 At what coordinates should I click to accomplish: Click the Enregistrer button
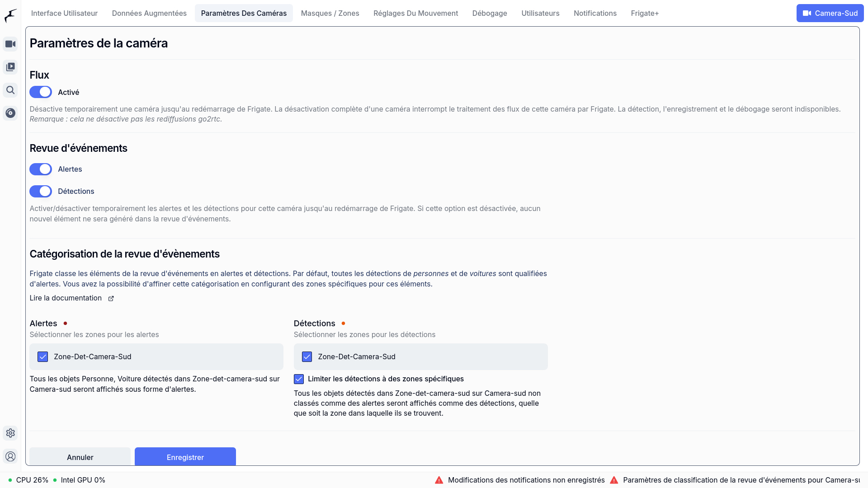click(185, 456)
